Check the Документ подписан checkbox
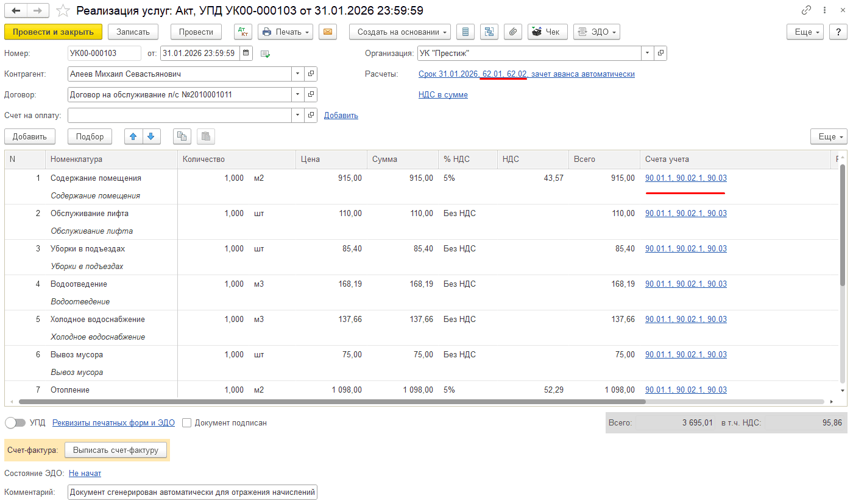Image resolution: width=853 pixels, height=504 pixels. tap(187, 422)
